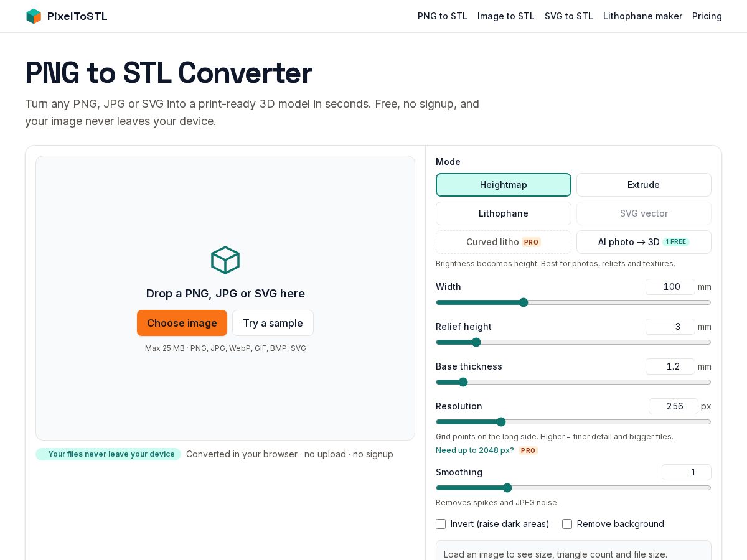Open the Lithophane maker page
Screen dimensions: 747x560
(642, 16)
